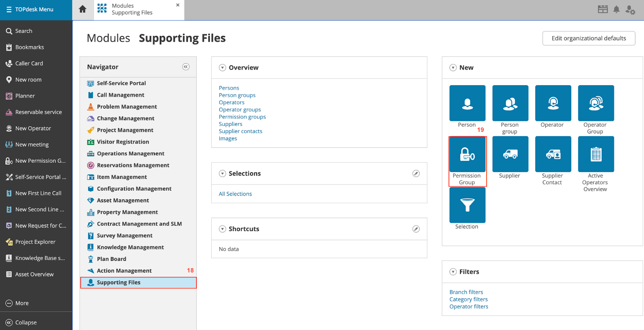The height and width of the screenshot is (330, 644).
Task: Edit the Shortcuts widget pencil icon
Action: click(416, 229)
